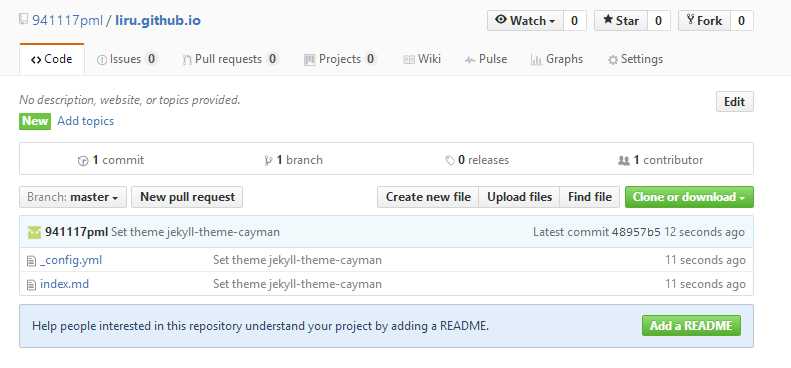The height and width of the screenshot is (368, 791).
Task: Click the Settings tab gear icon
Action: (x=613, y=60)
